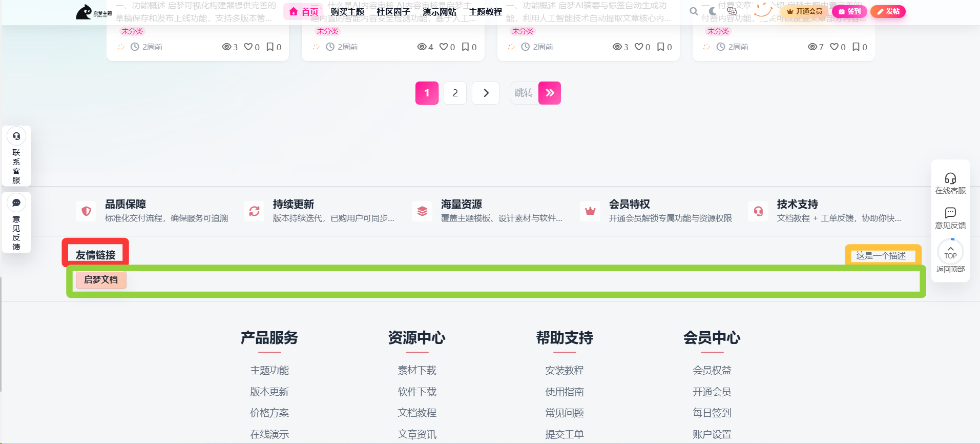Click the heart like icon on first card
Image resolution: width=980 pixels, height=444 pixels.
(x=248, y=47)
